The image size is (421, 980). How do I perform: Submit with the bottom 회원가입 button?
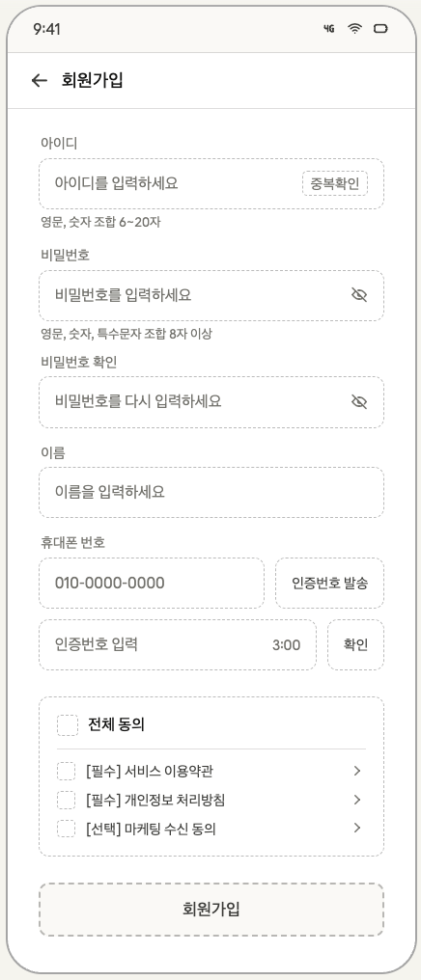coord(211,910)
